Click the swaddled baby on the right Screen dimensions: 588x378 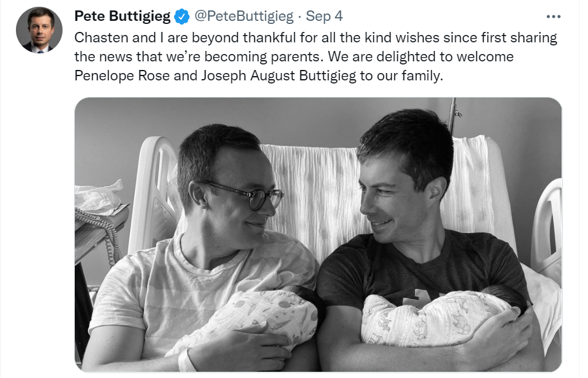(441, 316)
